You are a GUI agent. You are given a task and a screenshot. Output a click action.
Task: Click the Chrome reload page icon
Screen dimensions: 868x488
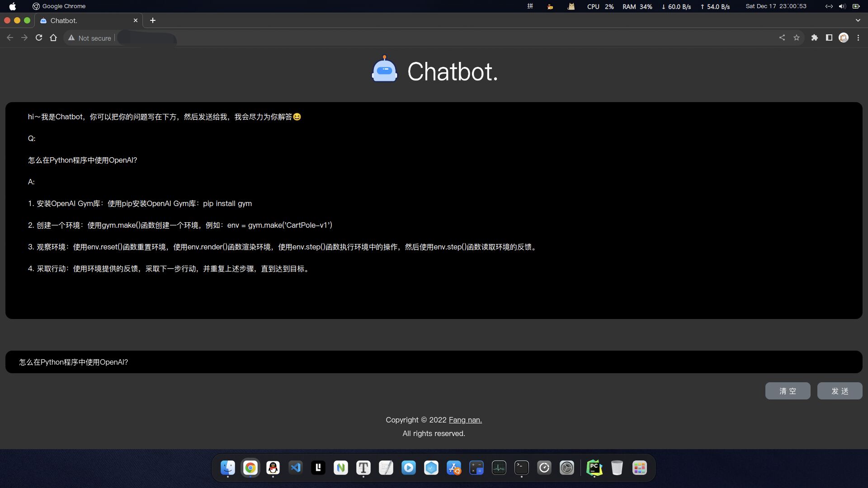tap(39, 38)
